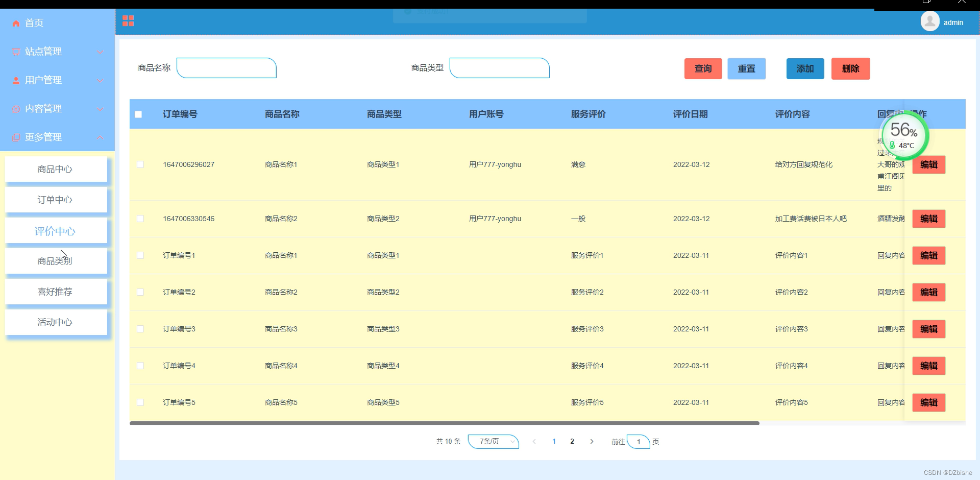Click 用户777-yonghu in first row
This screenshot has width=980, height=480.
495,164
